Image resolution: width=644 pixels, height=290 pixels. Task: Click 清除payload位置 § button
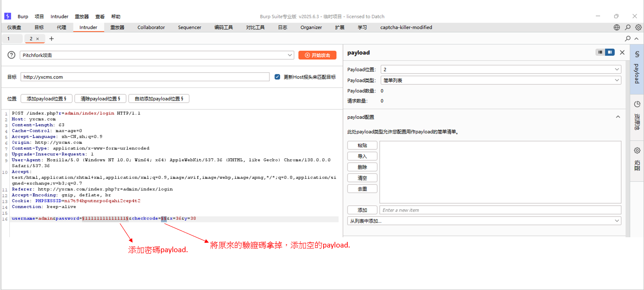click(100, 99)
